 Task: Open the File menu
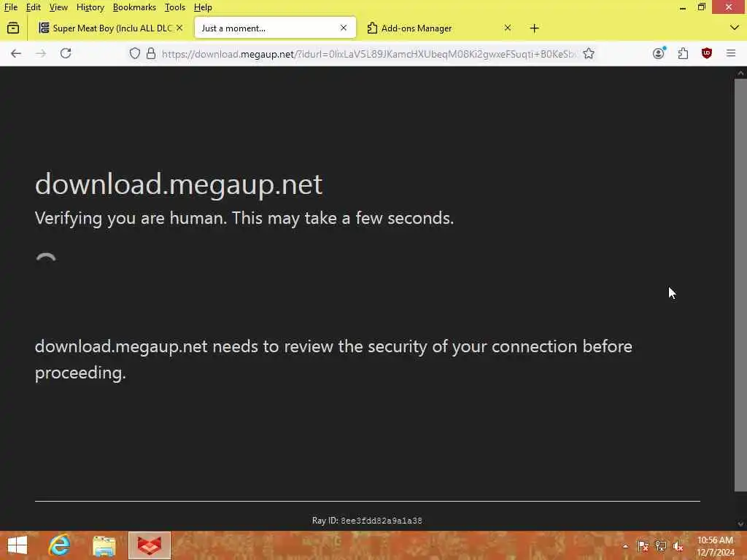10,7
